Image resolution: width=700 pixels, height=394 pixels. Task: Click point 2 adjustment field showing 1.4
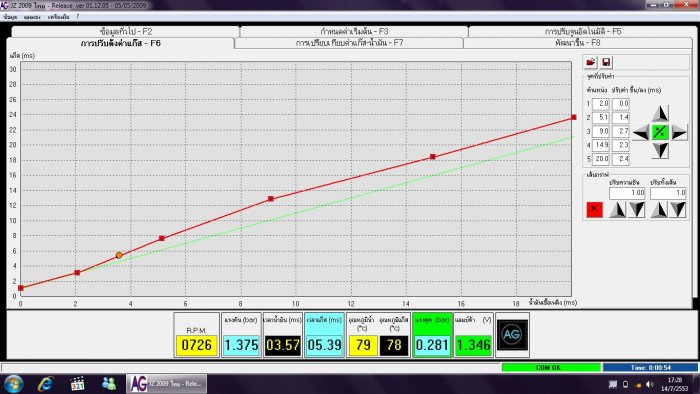point(621,117)
